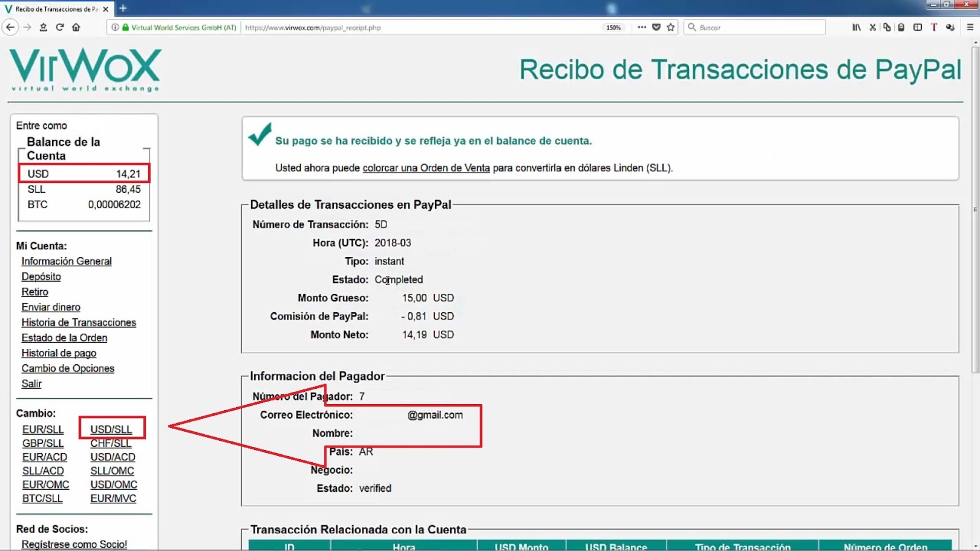Select the Recibo de Transacciones browser tab
Screen dimensions: 980x551
[x=56, y=9]
